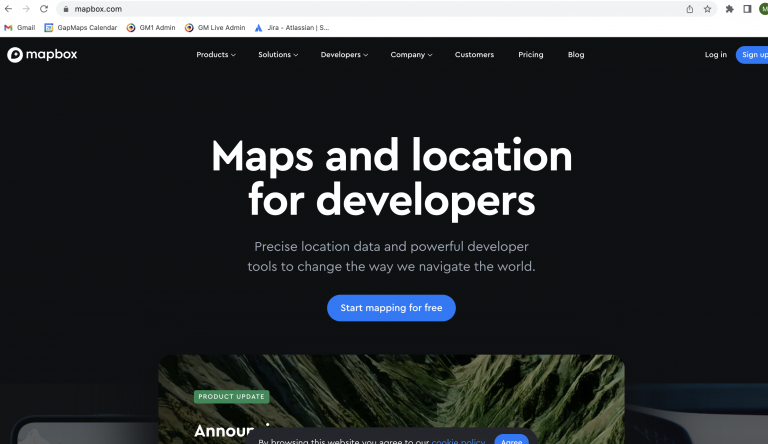Bookmark this page with the star icon

click(x=707, y=9)
